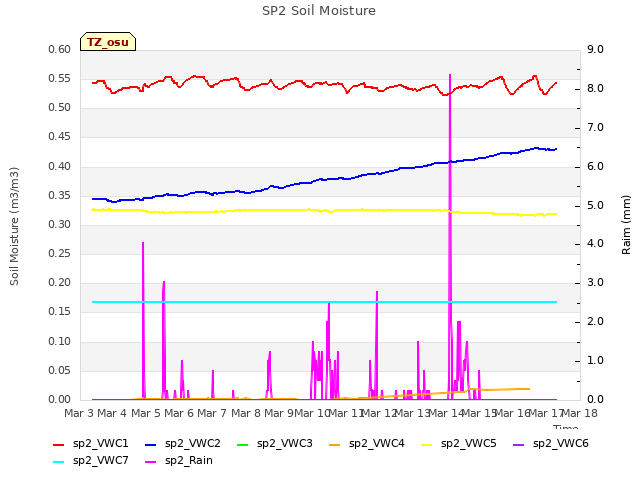Click the cyan sp2_VWC7 horizontal line
640x480 pixels.
(x=324, y=302)
